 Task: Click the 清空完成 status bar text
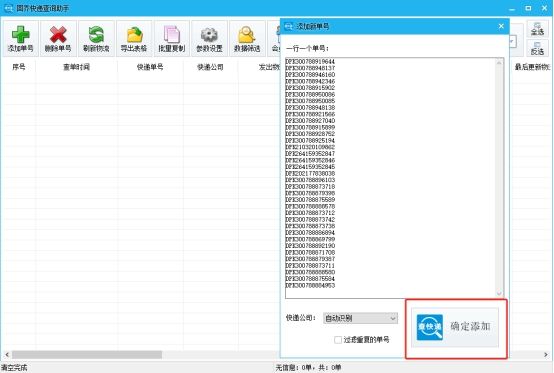(x=14, y=368)
